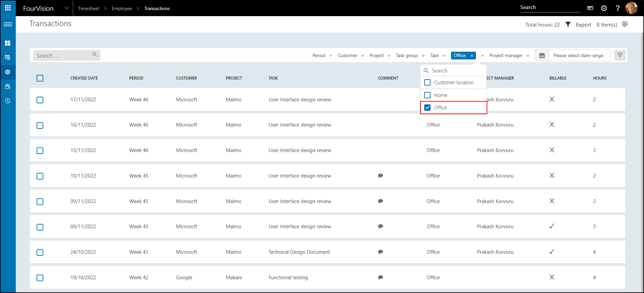The width and height of the screenshot is (644, 293).
Task: Click the grey filter button after date range
Action: (620, 55)
